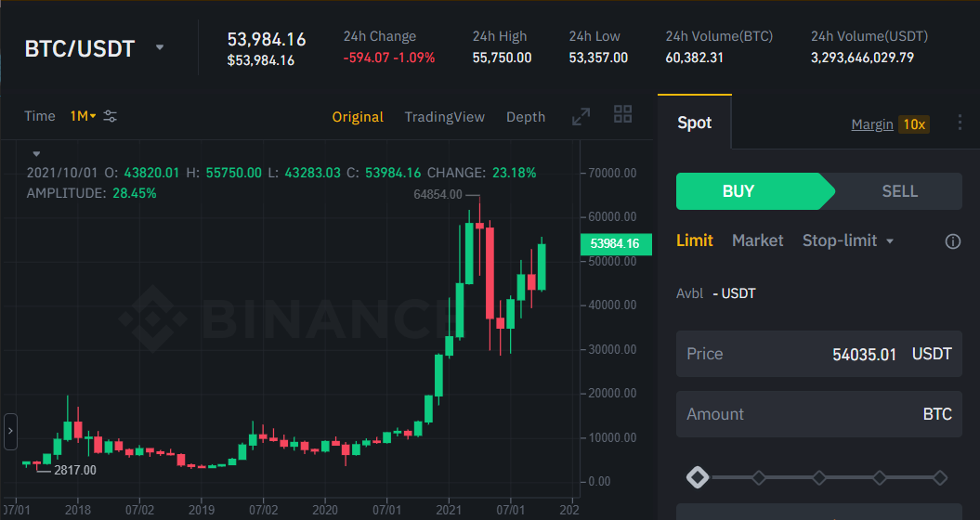This screenshot has width=980, height=520.
Task: Click the amount slider 0% handle
Action: pos(698,477)
